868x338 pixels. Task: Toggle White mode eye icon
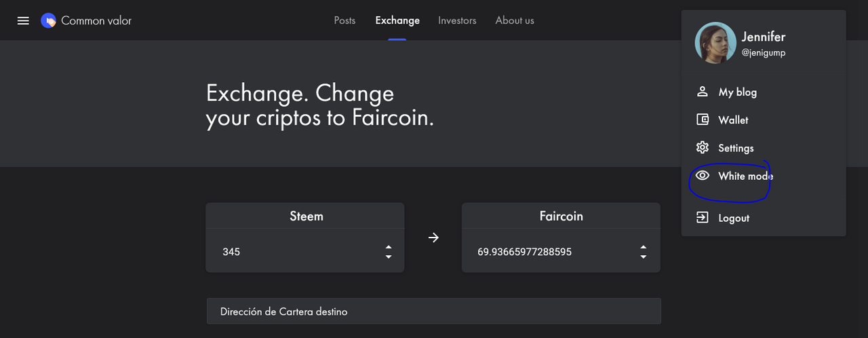[703, 176]
